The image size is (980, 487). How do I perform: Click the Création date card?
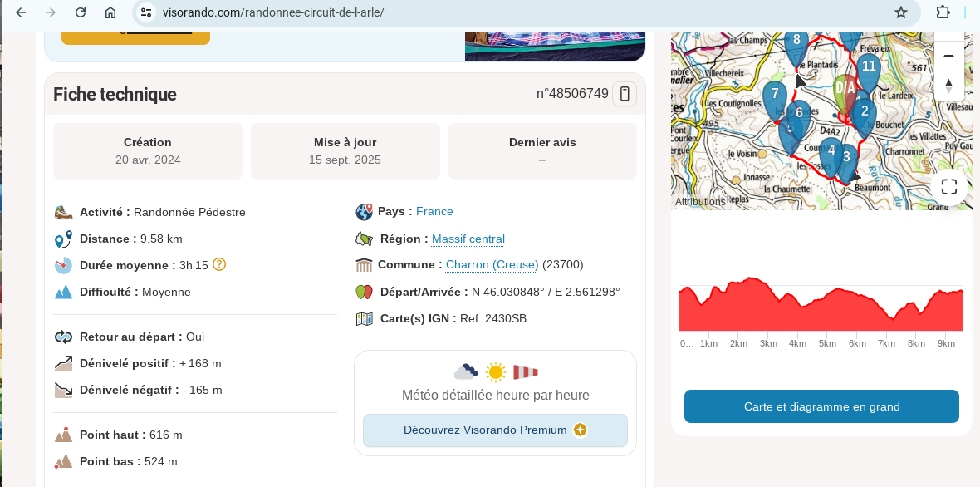[x=148, y=151]
